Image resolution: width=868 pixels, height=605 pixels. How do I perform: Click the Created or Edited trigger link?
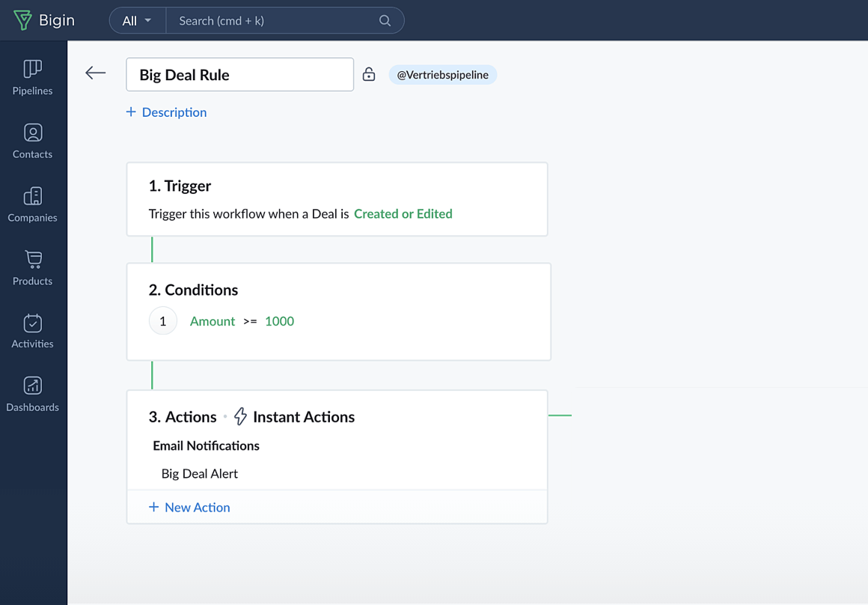point(403,214)
